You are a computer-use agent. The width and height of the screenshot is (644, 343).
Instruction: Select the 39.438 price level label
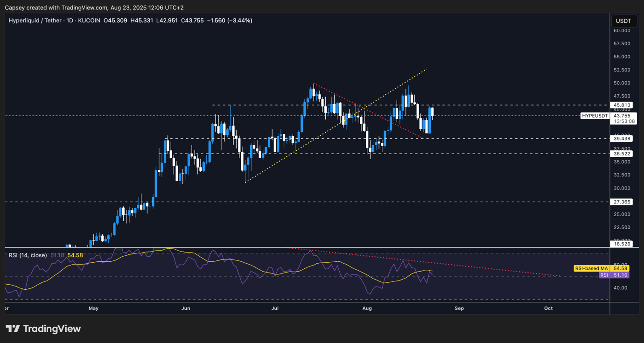pos(623,139)
